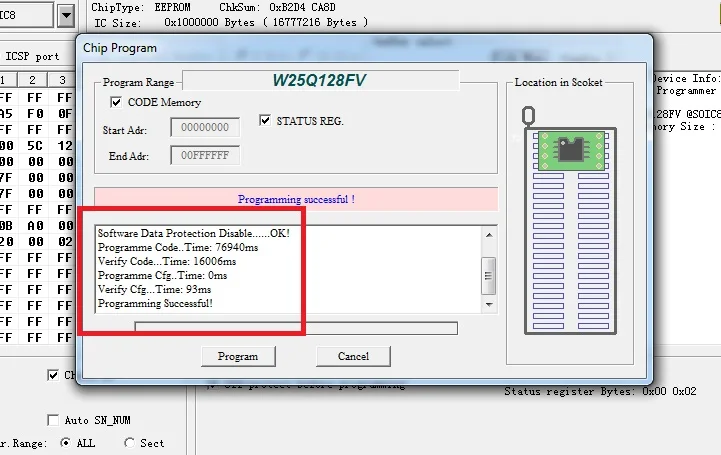Enable the Auto SN_NUM checkbox
Image resolution: width=721 pixels, height=455 pixels.
[x=53, y=420]
